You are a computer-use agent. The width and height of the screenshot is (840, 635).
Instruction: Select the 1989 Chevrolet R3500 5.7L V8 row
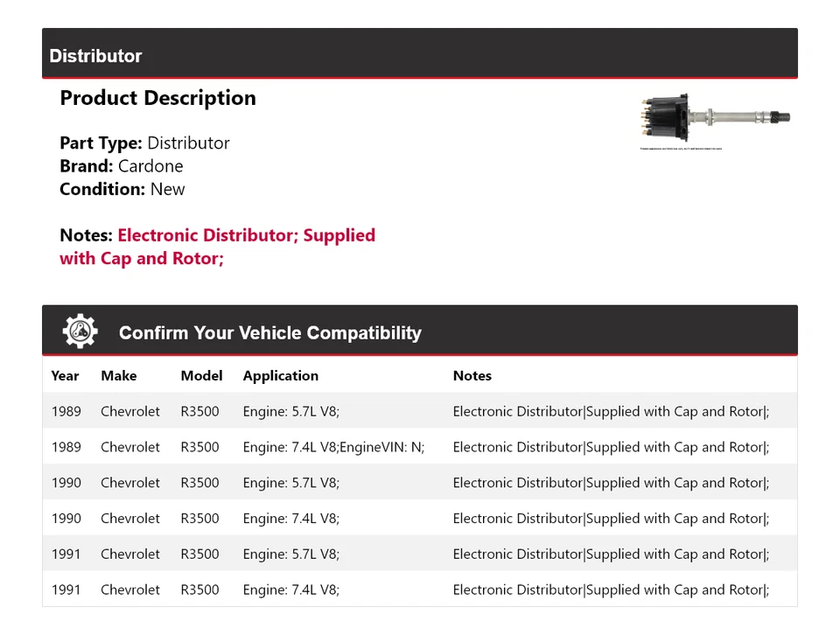pyautogui.click(x=419, y=411)
